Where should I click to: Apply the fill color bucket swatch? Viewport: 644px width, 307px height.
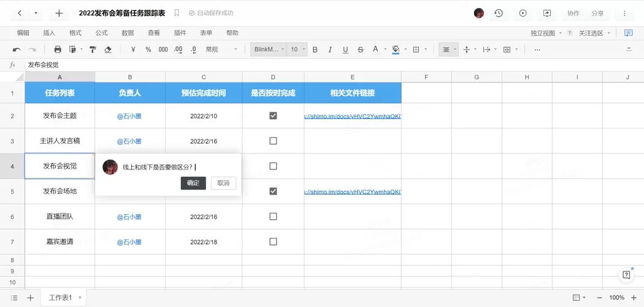[396, 49]
